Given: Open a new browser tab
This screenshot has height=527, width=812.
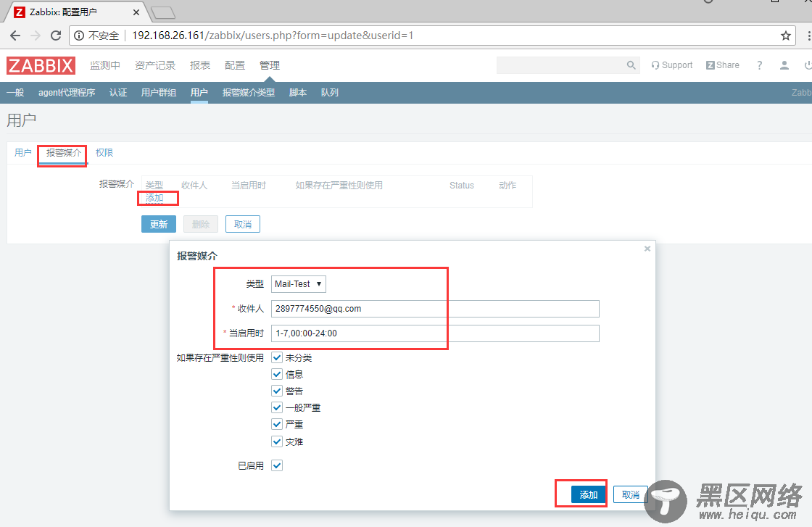Looking at the screenshot, I should [163, 12].
